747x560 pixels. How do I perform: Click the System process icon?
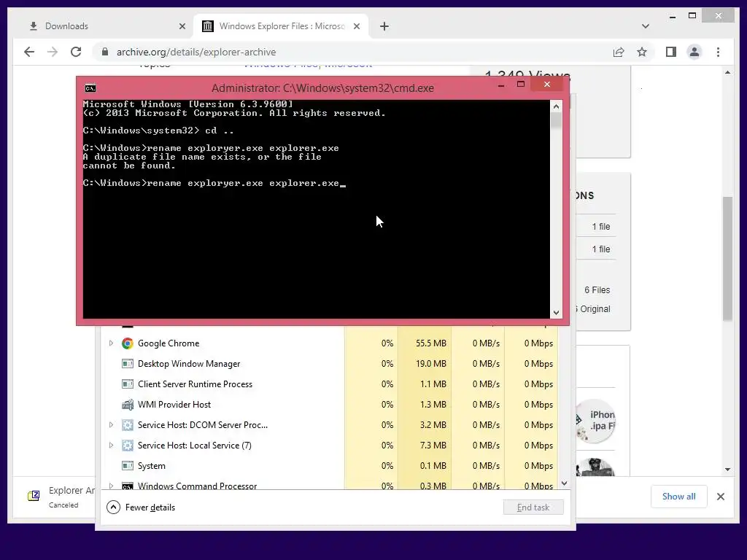pyautogui.click(x=127, y=466)
